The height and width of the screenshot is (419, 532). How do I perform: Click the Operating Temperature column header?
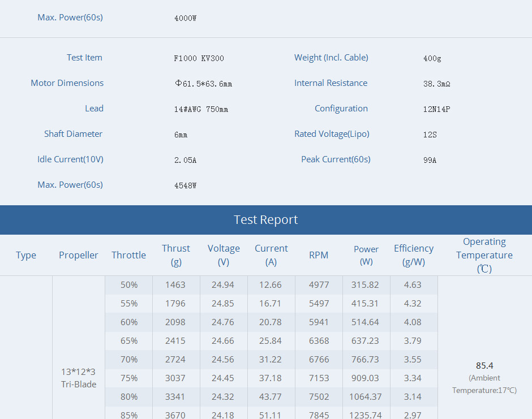[484, 255]
